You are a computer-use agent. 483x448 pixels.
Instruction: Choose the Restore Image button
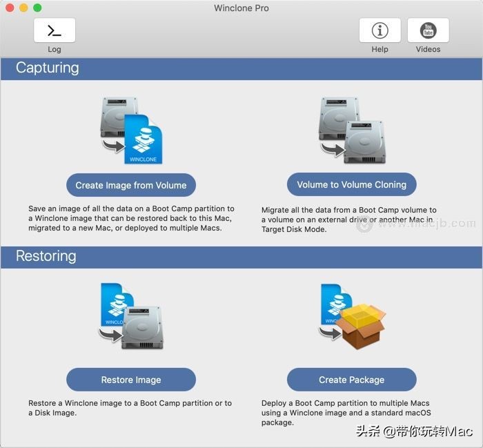pyautogui.click(x=131, y=380)
